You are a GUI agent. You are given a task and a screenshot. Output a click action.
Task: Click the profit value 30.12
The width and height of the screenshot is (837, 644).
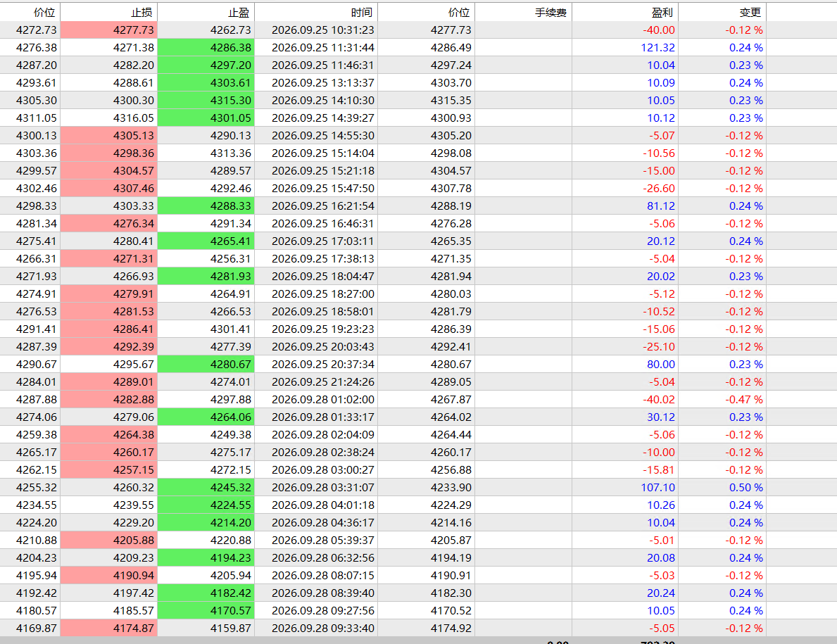[x=661, y=417]
